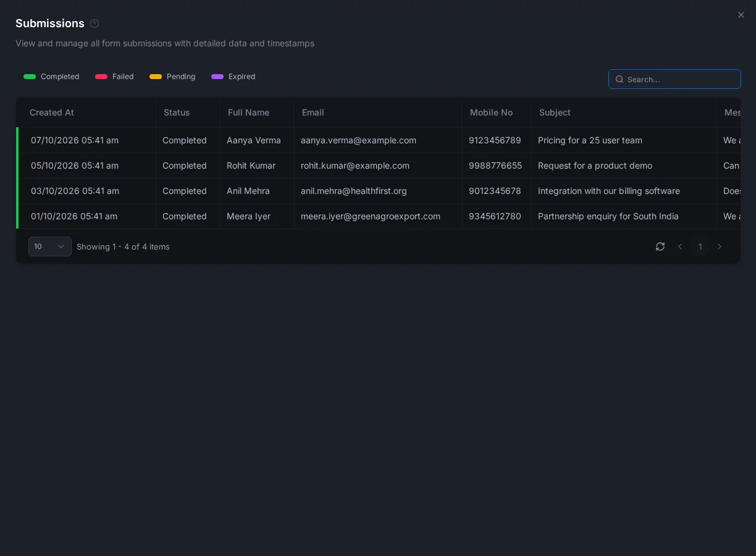Viewport: 756px width, 556px height.
Task: Focus the Search input field
Action: [x=674, y=79]
